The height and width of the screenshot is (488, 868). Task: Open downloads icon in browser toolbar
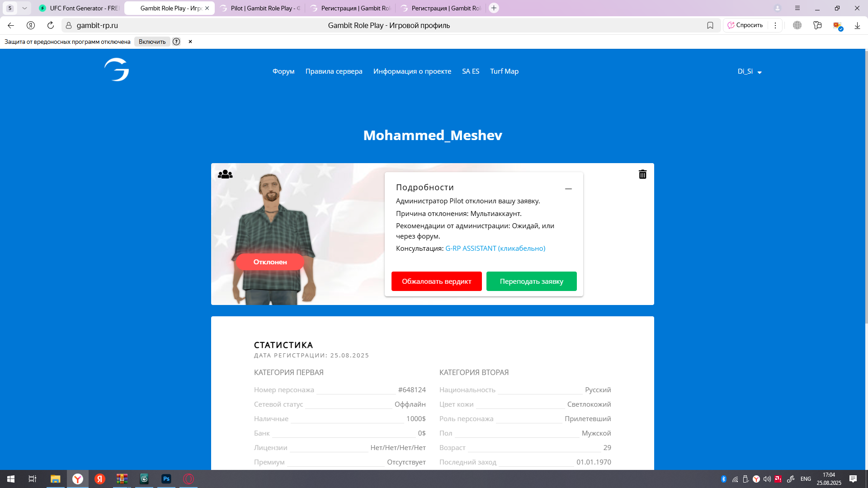point(857,25)
